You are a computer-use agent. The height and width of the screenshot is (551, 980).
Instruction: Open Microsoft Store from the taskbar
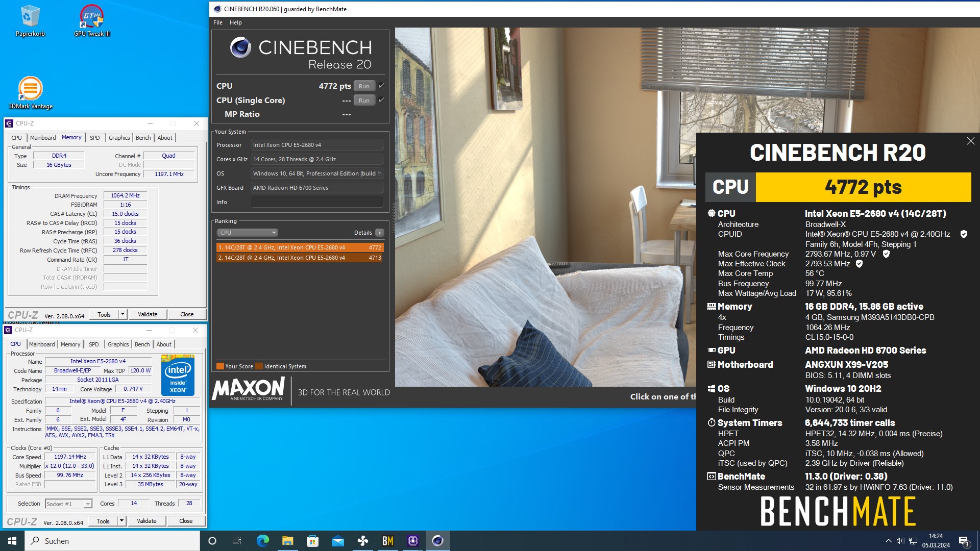312,541
